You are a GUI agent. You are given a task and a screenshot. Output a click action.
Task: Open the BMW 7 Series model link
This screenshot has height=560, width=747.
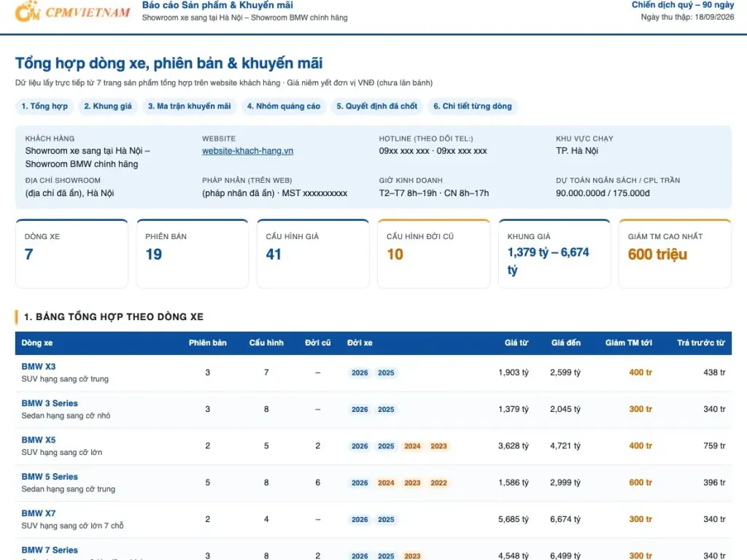(50, 550)
